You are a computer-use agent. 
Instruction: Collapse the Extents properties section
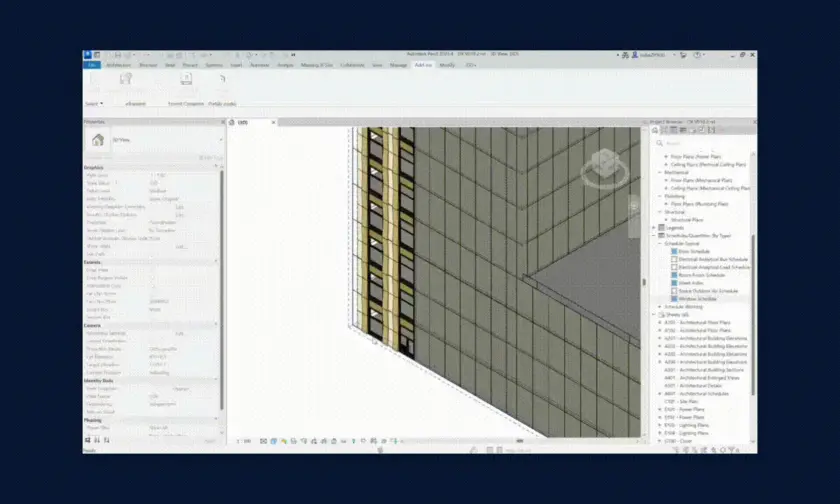[216, 262]
